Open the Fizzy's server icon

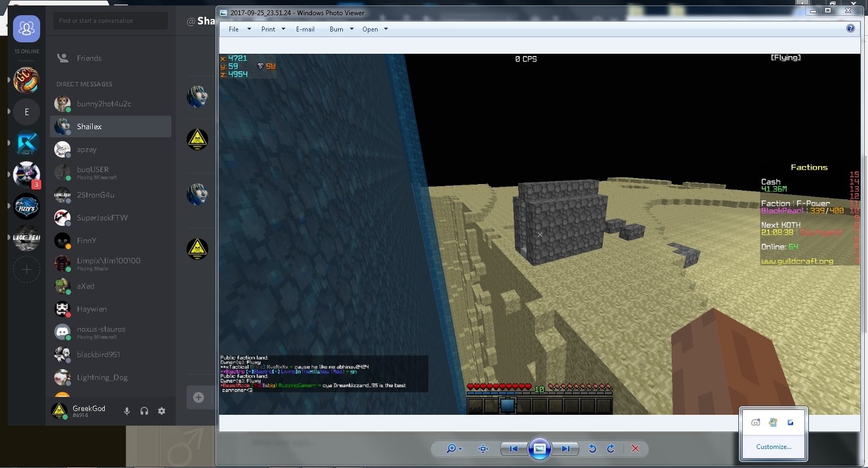point(27,207)
